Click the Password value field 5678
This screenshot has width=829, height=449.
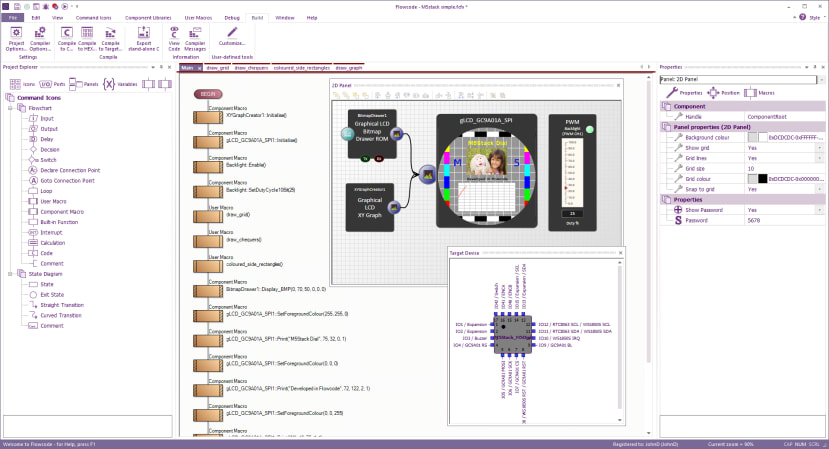[785, 221]
